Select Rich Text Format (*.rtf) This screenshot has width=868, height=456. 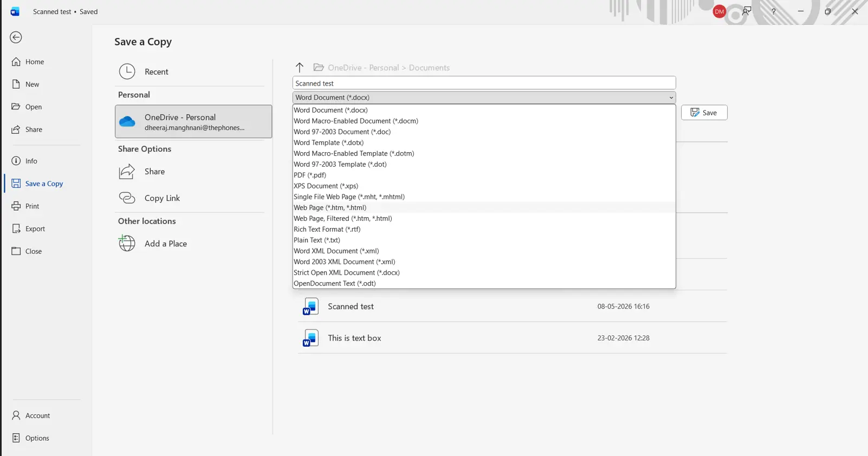(x=484, y=229)
